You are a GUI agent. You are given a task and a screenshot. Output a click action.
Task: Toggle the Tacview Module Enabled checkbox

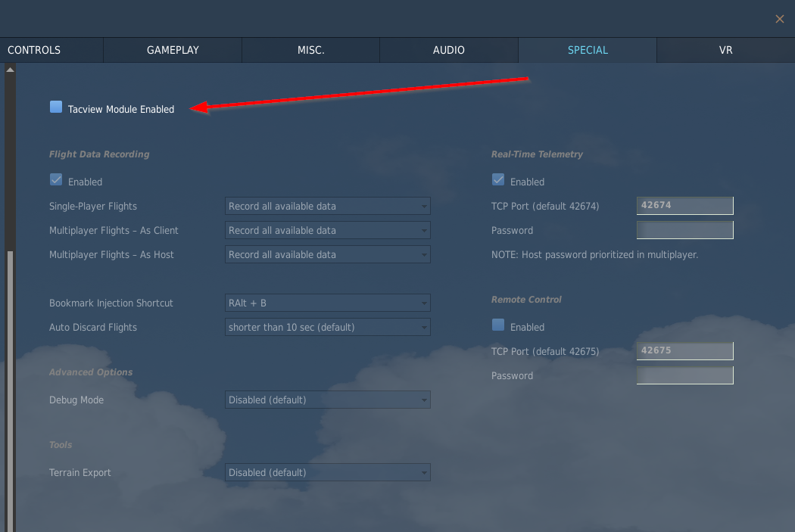(x=56, y=107)
